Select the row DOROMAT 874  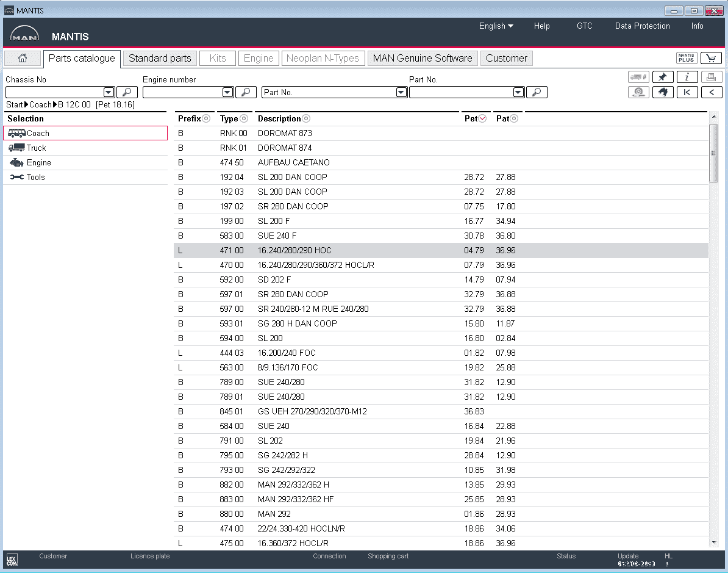coord(441,148)
